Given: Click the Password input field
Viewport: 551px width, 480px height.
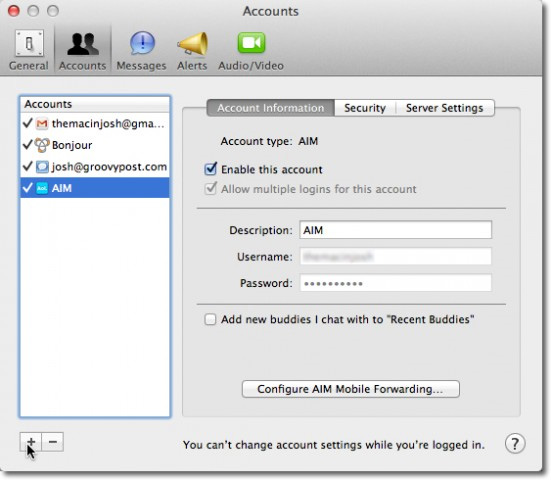Looking at the screenshot, I should point(395,283).
